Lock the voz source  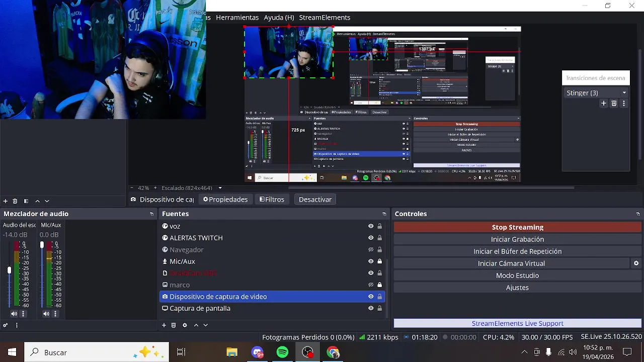[x=380, y=226]
